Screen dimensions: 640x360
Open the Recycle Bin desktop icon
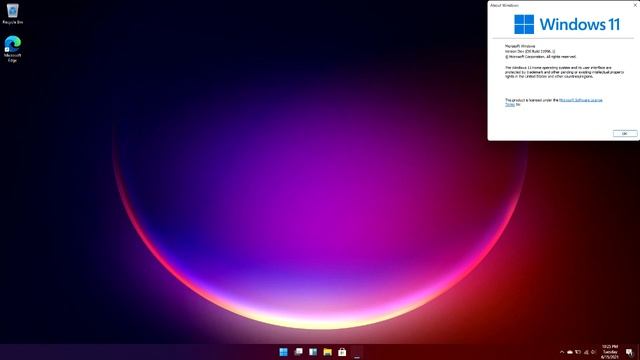[x=12, y=13]
